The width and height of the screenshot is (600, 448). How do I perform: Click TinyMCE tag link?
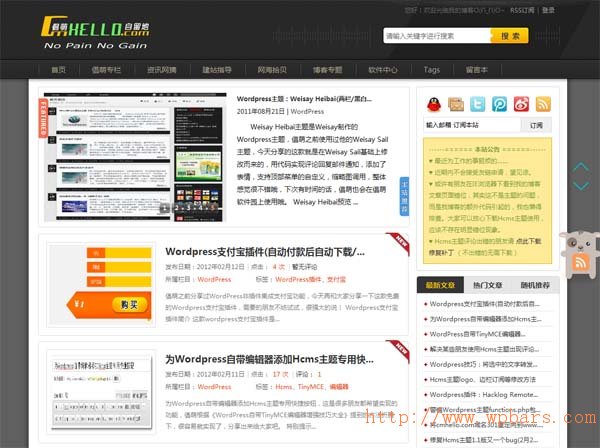tap(311, 387)
